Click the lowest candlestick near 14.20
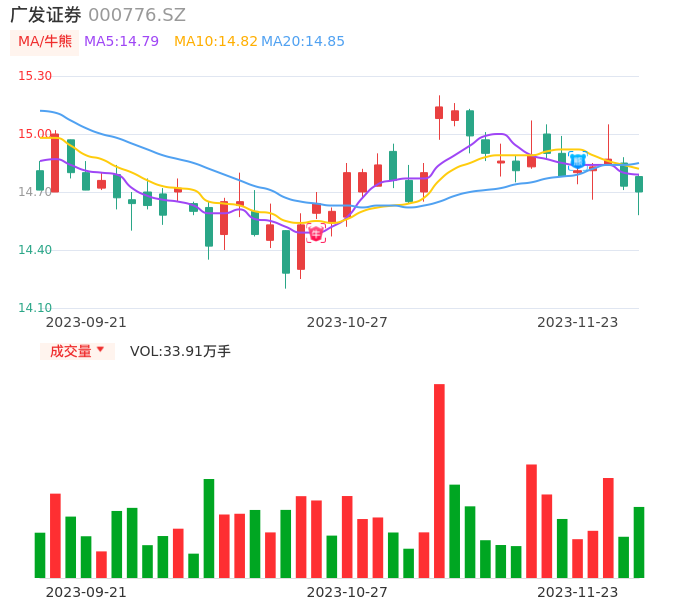Viewport: 686px width, 606px height. point(286,252)
